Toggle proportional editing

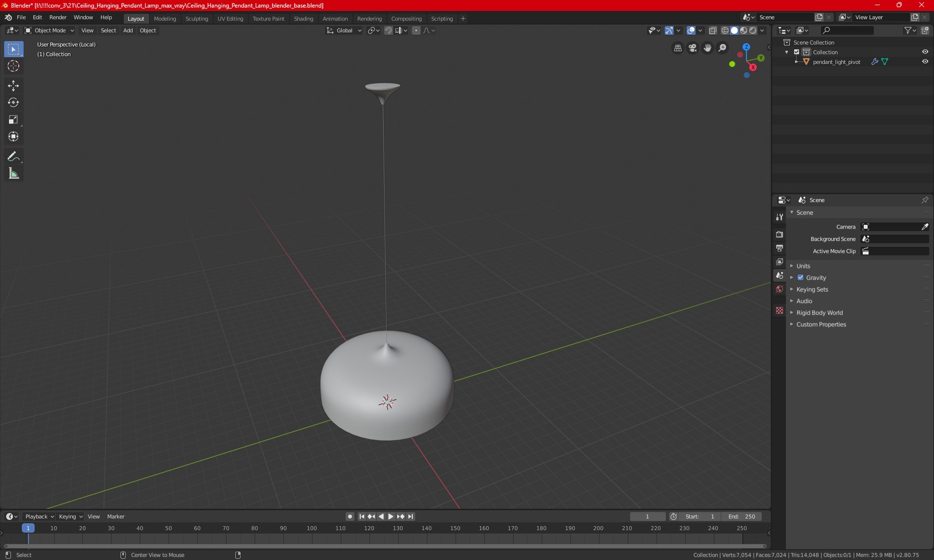(416, 31)
